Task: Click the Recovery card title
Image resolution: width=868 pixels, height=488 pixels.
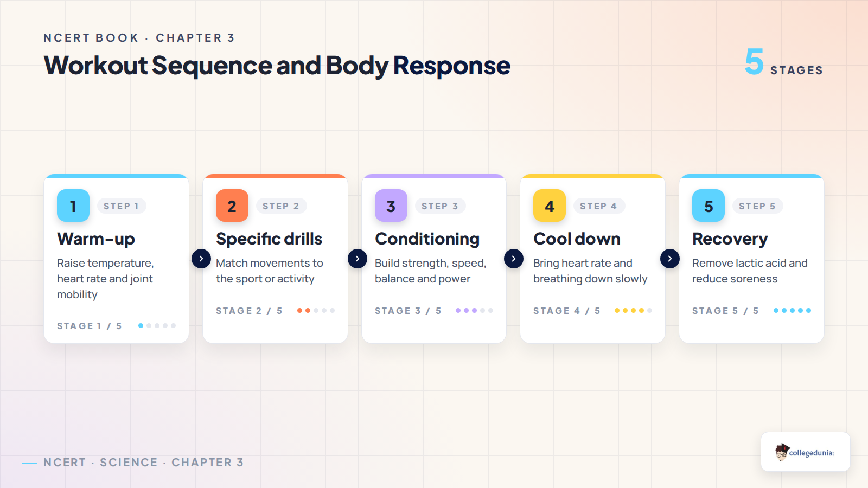Action: [x=730, y=239]
